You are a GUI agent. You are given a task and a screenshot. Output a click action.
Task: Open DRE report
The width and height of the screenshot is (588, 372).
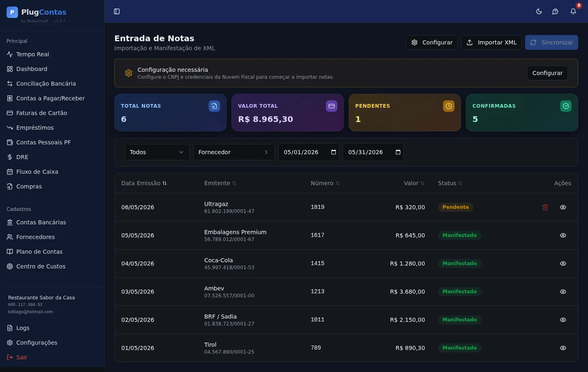52,157
